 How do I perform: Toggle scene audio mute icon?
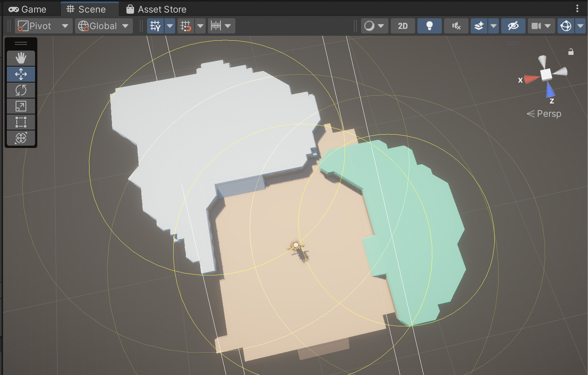(x=456, y=26)
